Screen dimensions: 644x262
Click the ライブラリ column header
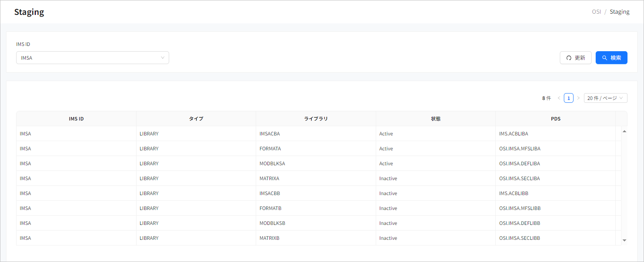[x=316, y=119]
